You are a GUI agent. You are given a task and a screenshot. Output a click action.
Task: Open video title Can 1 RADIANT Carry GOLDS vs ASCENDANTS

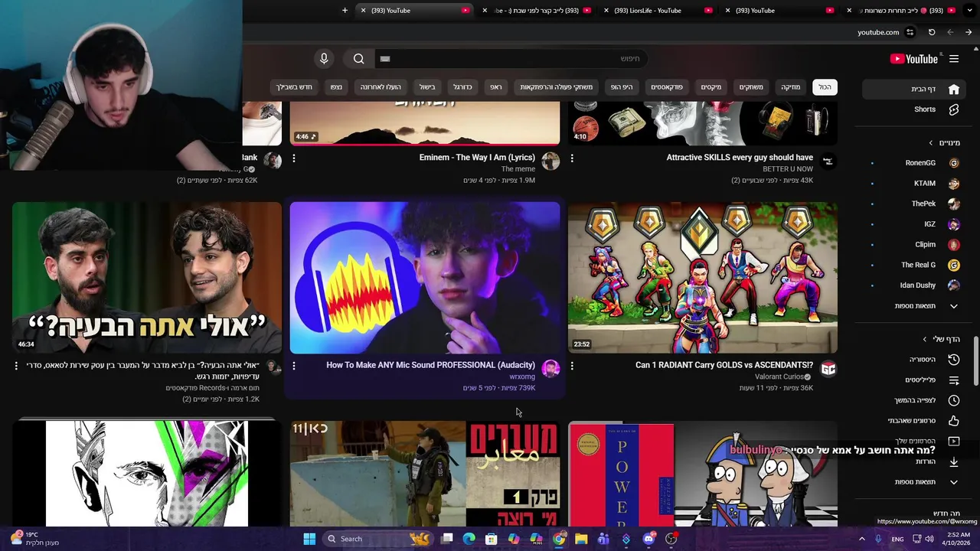tap(724, 365)
